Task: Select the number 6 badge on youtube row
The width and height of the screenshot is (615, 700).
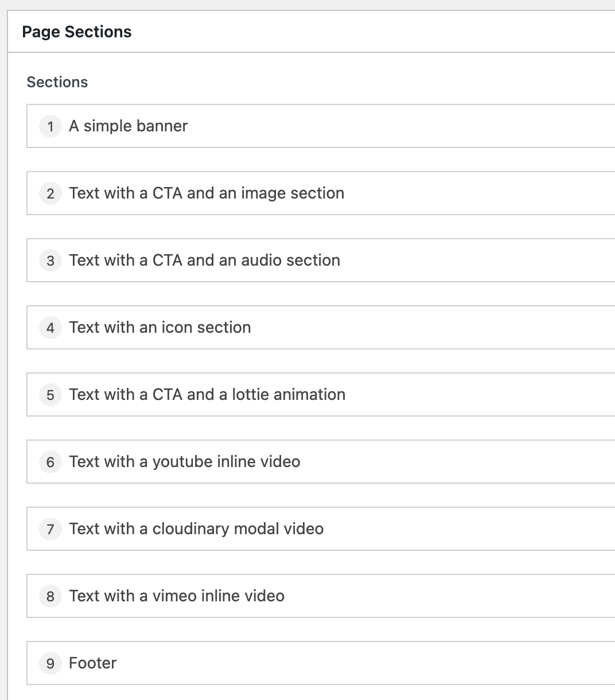Action: (x=50, y=462)
